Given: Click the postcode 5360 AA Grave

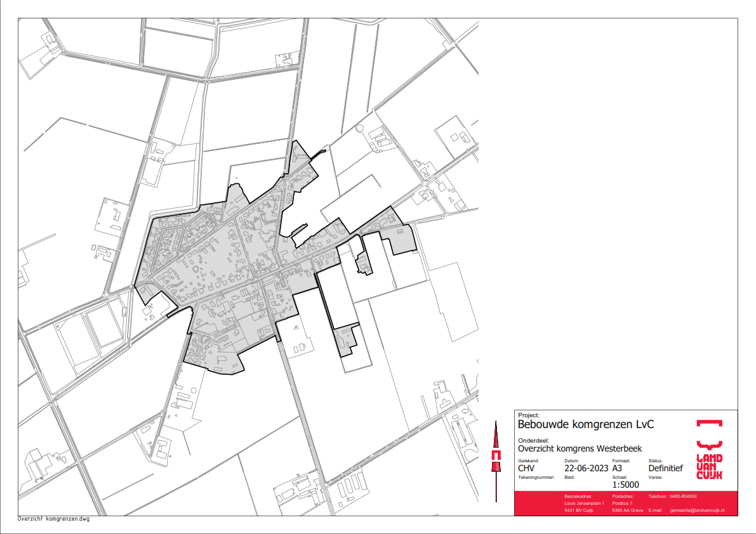Looking at the screenshot, I should (x=627, y=511).
